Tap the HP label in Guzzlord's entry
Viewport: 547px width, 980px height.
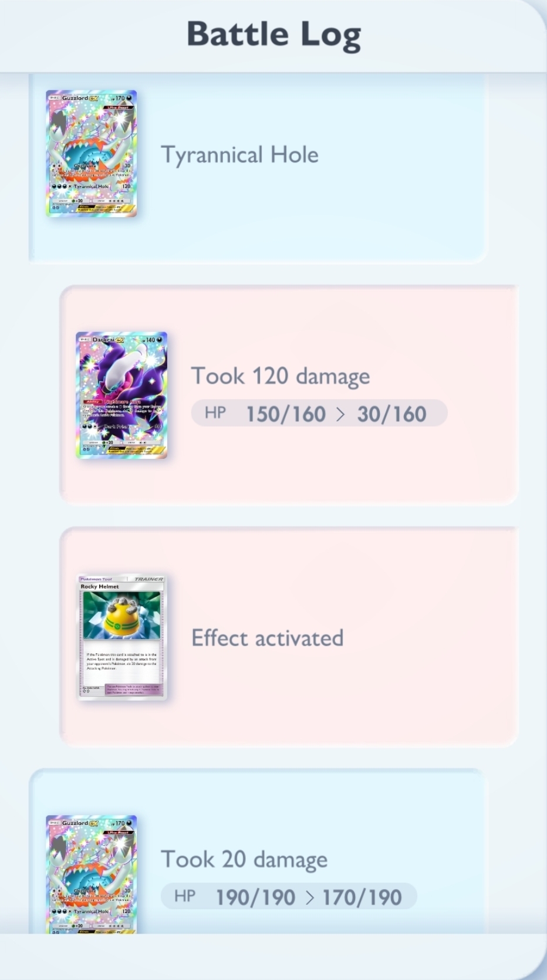click(185, 896)
